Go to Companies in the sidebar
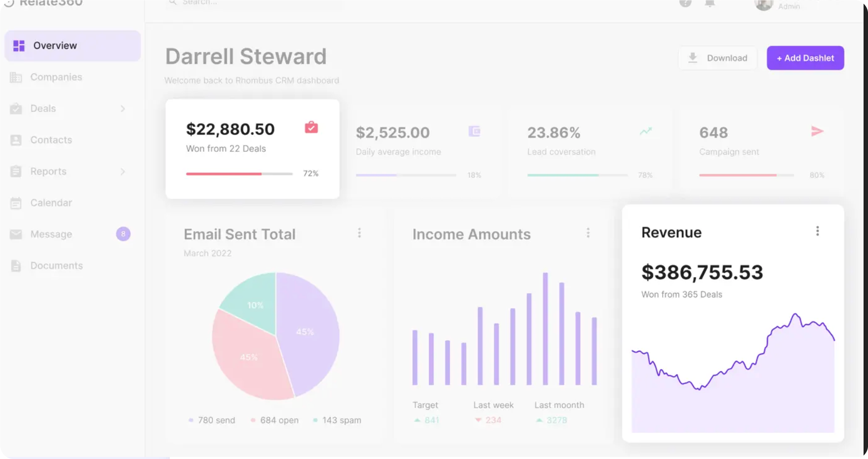 [56, 77]
